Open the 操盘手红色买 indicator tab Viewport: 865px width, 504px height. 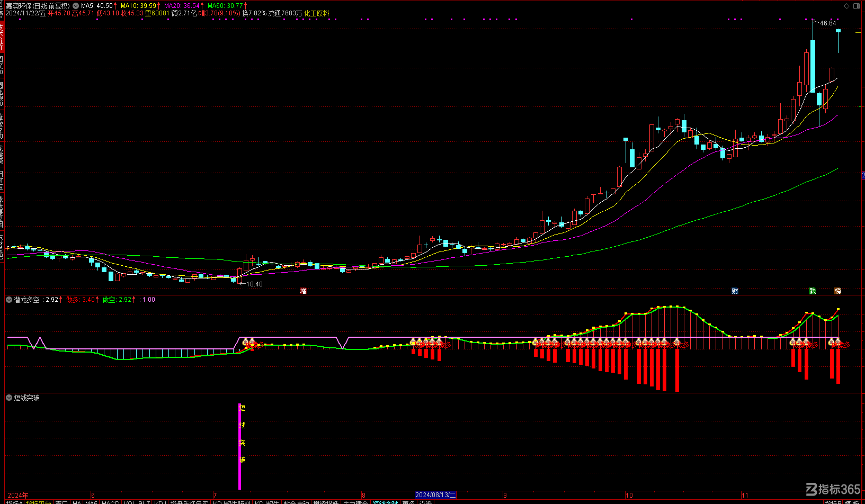(189, 502)
